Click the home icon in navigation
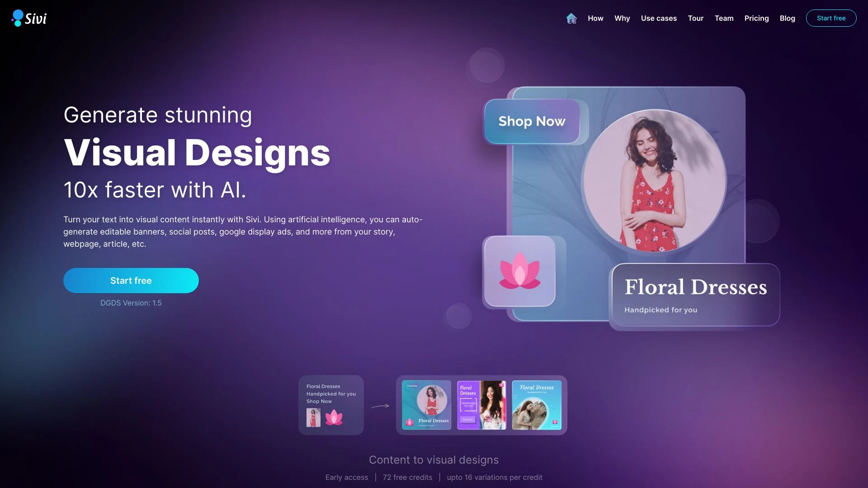Image resolution: width=868 pixels, height=488 pixels. tap(571, 17)
